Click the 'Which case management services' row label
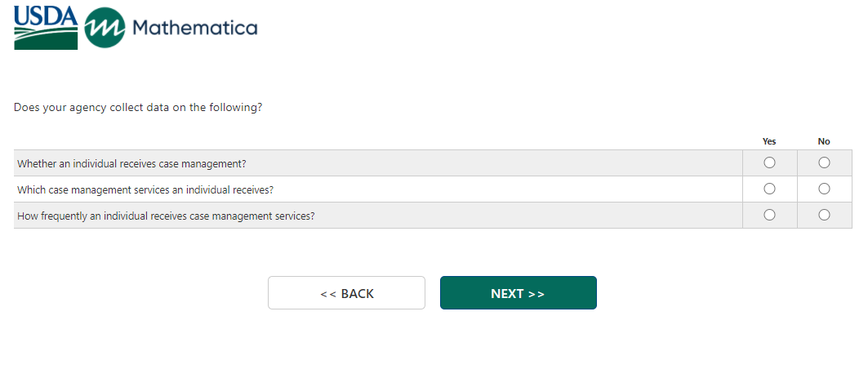 [x=145, y=189]
